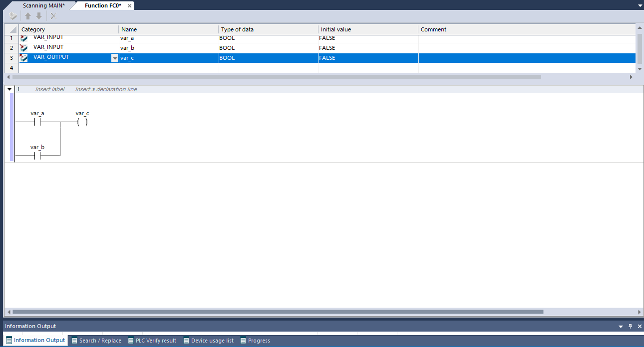Click the Insert label placeholder text
Screen dimensions: 644x347
click(49, 89)
